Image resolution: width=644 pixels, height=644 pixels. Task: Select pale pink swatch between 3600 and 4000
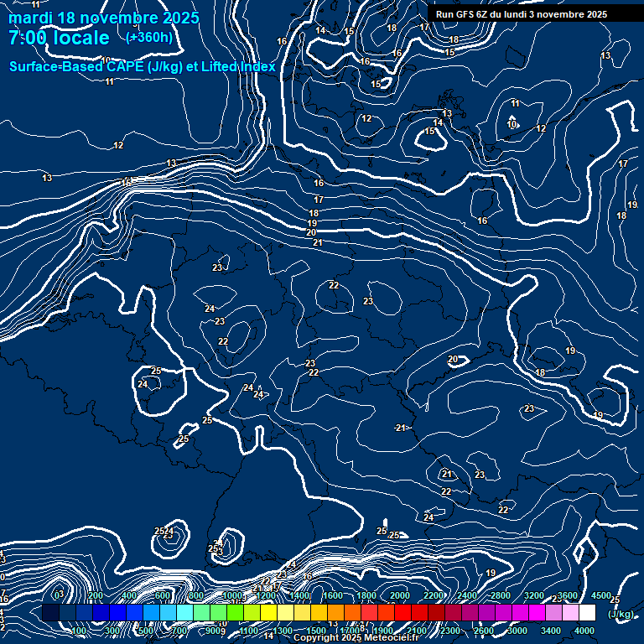coord(570,612)
